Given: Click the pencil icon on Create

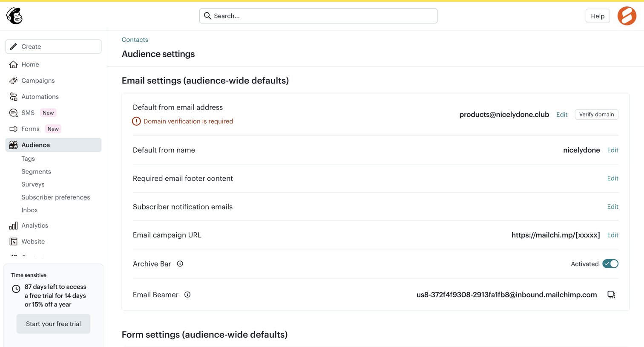Looking at the screenshot, I should pos(14,46).
